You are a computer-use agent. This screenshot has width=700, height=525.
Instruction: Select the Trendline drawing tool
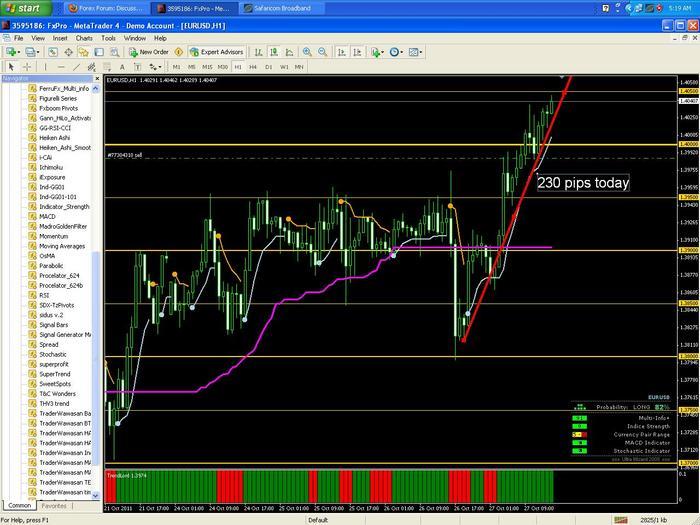pyautogui.click(x=76, y=67)
